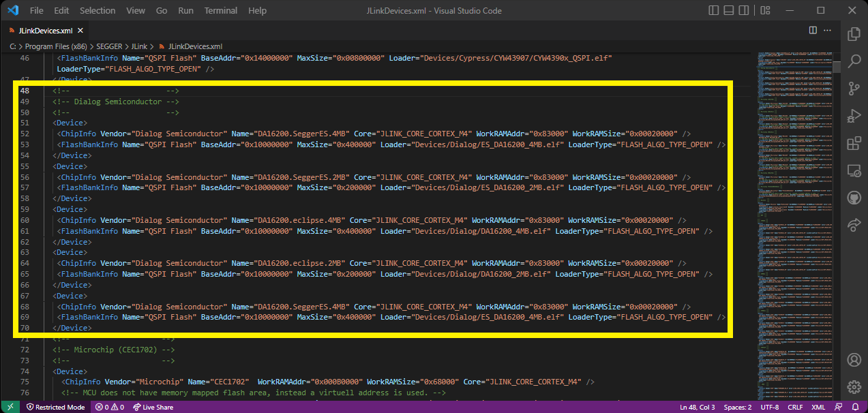Click 'DA16200.SeggerES.2MB' on line 56
Screen dimensions: 868x413
(x=301, y=177)
